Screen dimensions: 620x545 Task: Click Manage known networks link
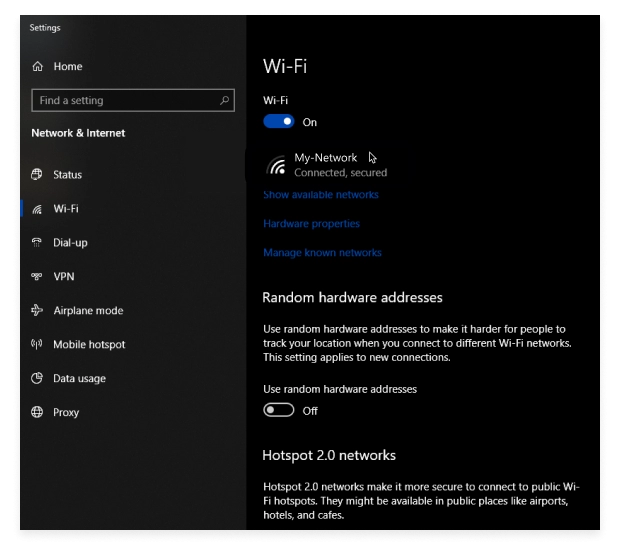click(322, 253)
